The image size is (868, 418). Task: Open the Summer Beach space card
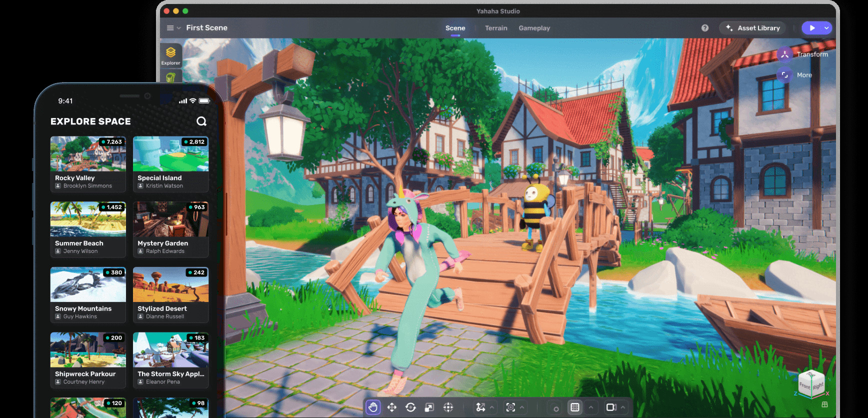pyautogui.click(x=88, y=229)
